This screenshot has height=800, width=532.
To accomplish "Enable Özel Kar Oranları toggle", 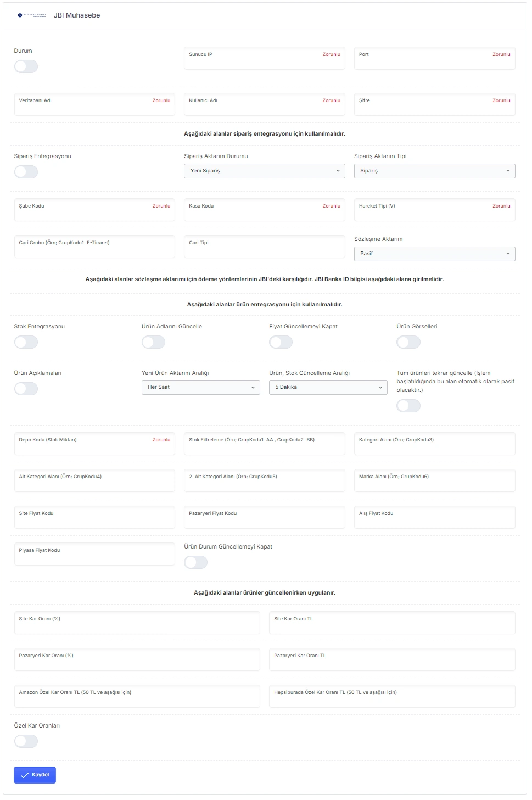I will click(26, 741).
